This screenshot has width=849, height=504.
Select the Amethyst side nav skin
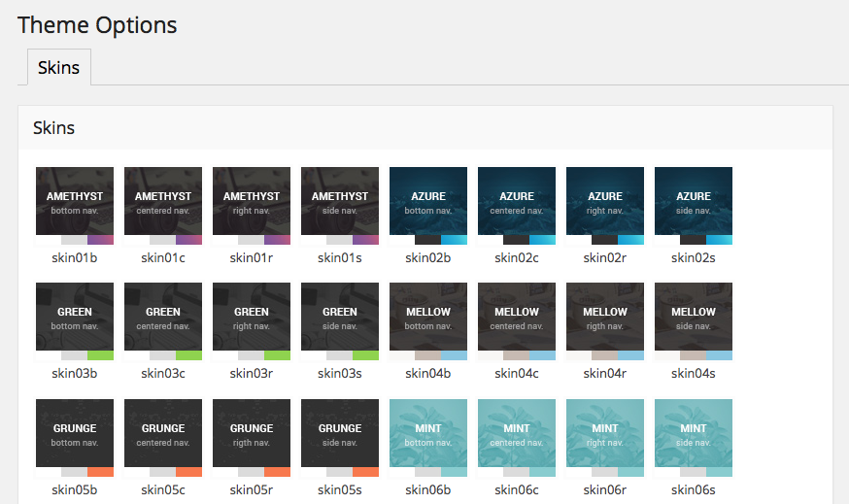(x=340, y=205)
